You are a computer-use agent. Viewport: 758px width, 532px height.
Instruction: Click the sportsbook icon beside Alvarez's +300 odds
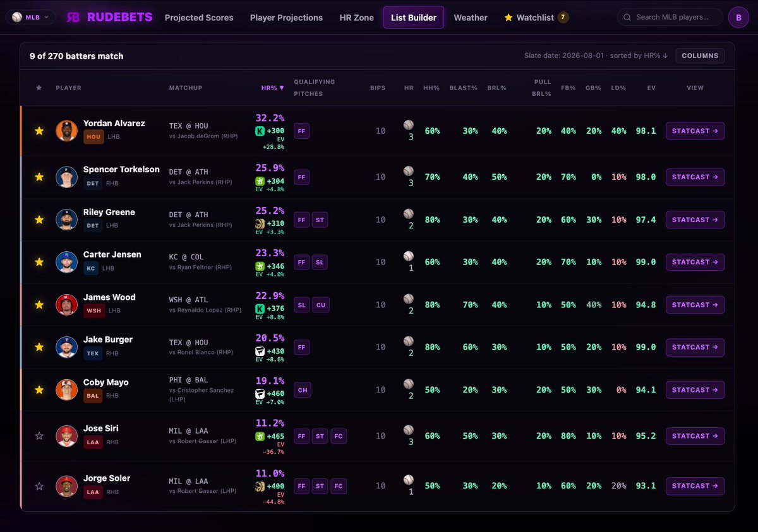pos(259,131)
